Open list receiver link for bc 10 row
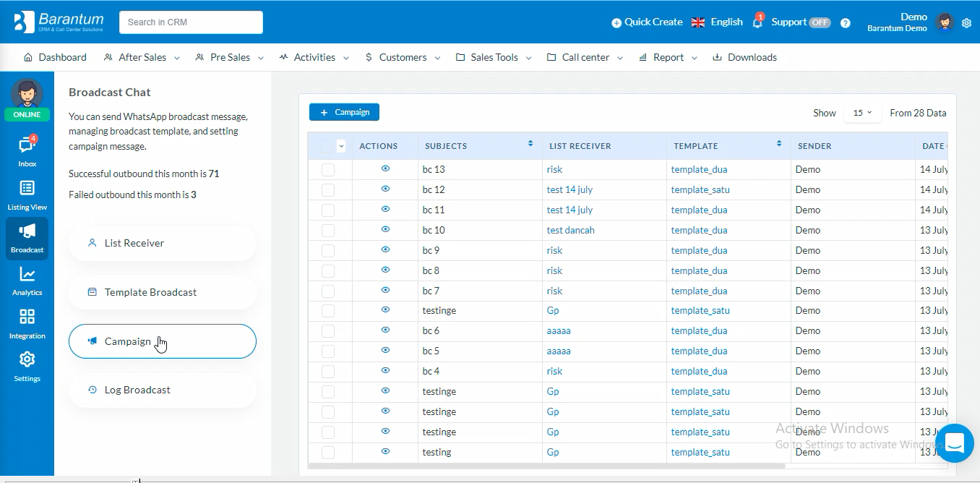 click(571, 230)
